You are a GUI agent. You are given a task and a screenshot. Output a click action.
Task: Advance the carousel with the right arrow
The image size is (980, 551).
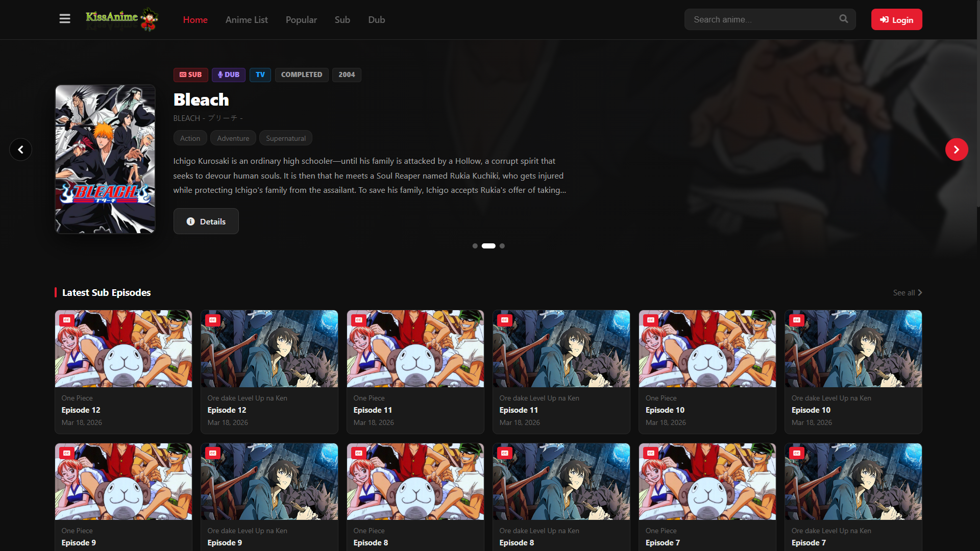coord(957,149)
